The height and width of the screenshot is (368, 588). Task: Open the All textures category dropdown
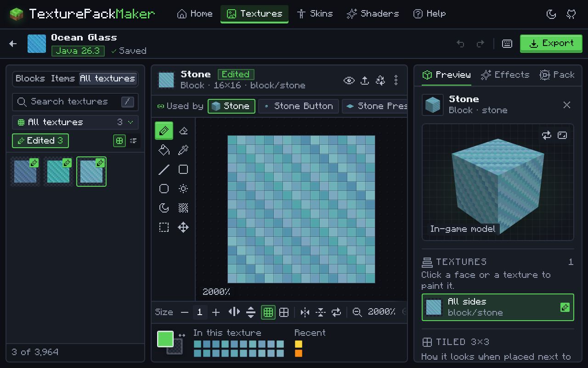(x=75, y=122)
